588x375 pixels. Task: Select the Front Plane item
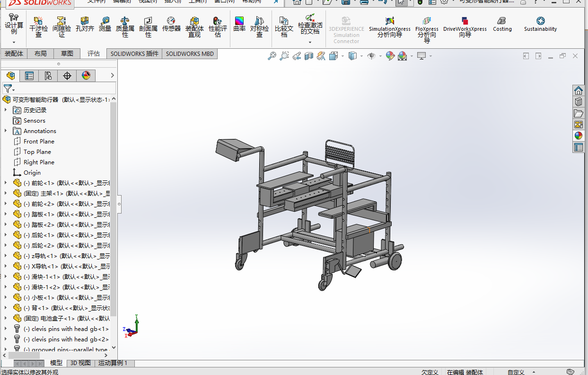tap(39, 141)
